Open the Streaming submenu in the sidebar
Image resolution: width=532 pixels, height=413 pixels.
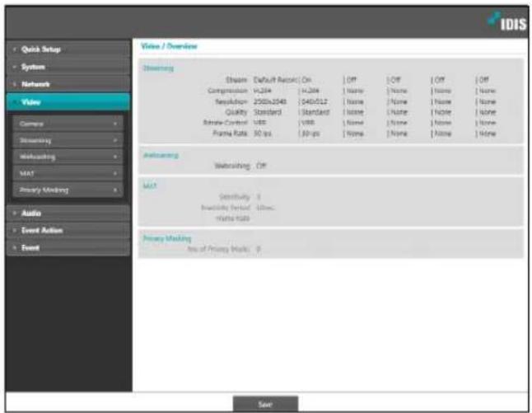pos(68,140)
